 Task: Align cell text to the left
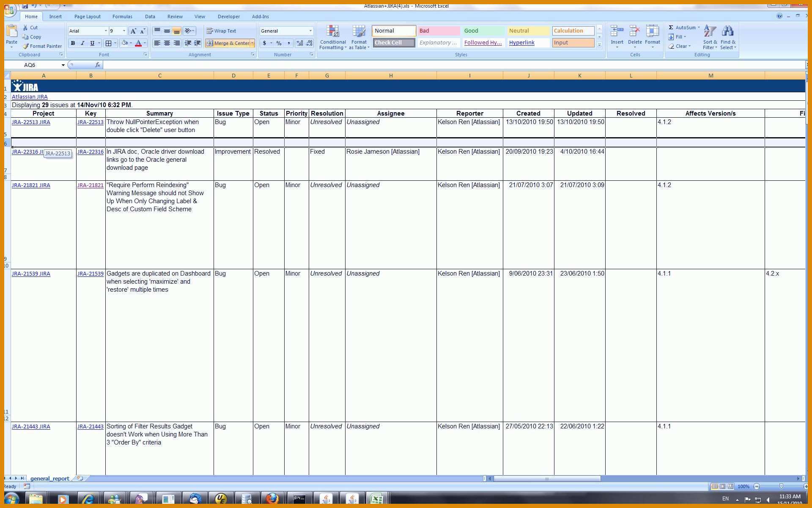click(157, 43)
